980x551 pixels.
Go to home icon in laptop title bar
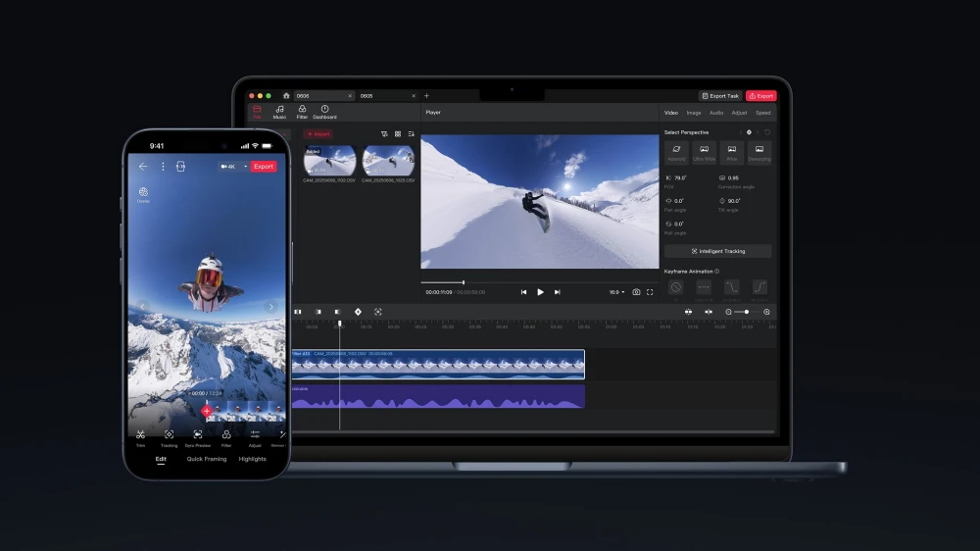[x=286, y=96]
